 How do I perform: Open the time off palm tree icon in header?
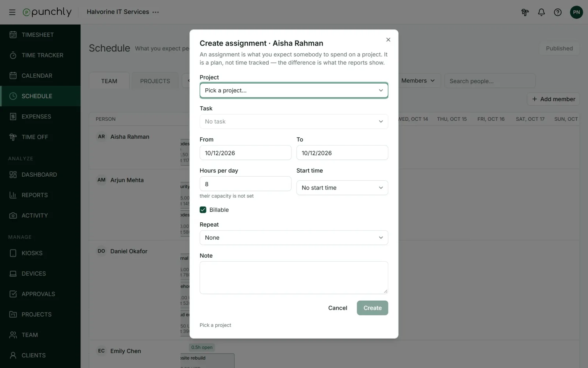(x=525, y=12)
